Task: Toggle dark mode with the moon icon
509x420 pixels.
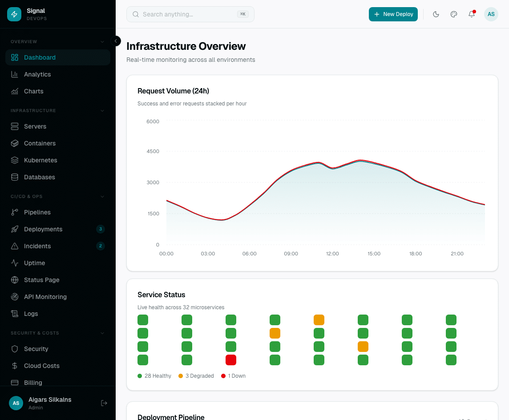Action: point(436,14)
